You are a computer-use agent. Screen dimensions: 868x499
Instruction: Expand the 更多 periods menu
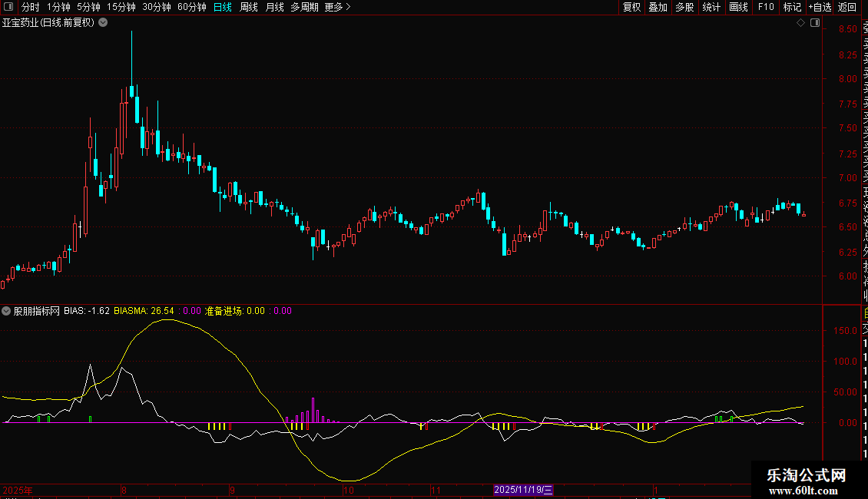[x=337, y=7]
